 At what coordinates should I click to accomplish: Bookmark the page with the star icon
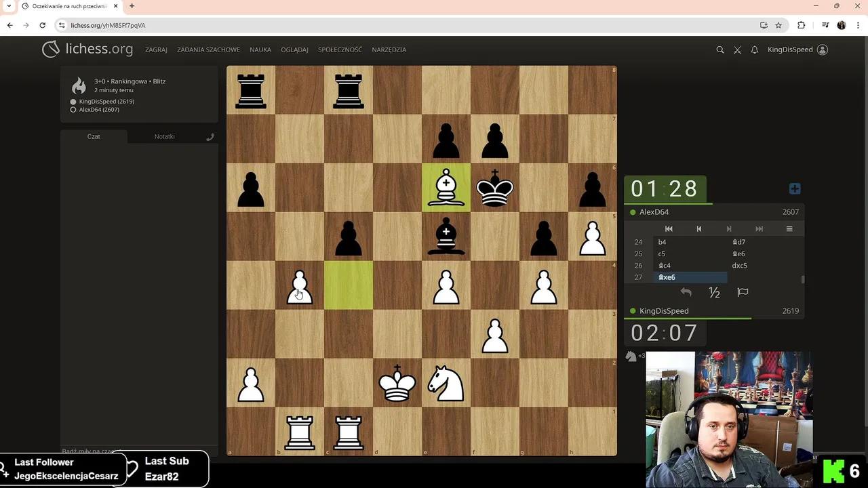pos(778,25)
